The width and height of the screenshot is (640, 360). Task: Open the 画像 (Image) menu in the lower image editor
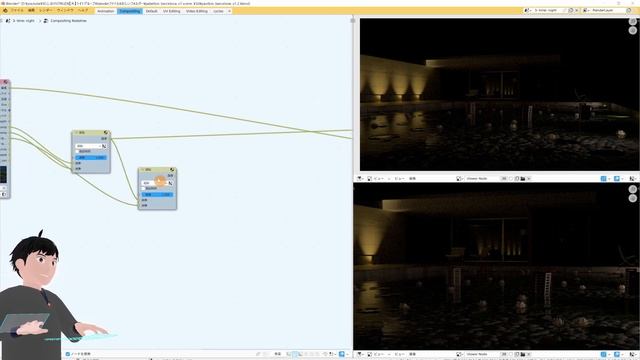point(412,354)
